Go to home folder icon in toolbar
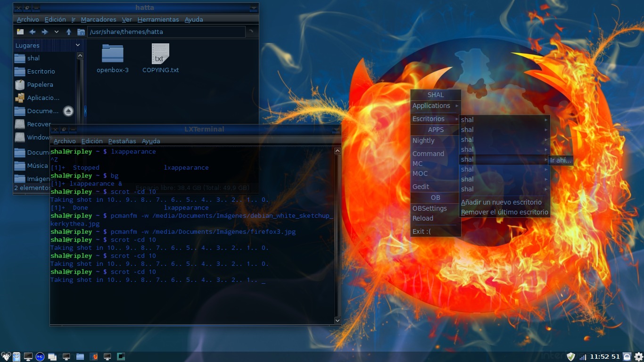This screenshot has height=362, width=644. pos(81,32)
